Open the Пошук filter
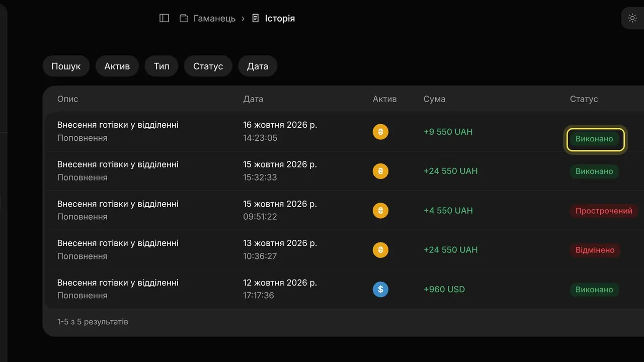This screenshot has width=644, height=362. (66, 66)
